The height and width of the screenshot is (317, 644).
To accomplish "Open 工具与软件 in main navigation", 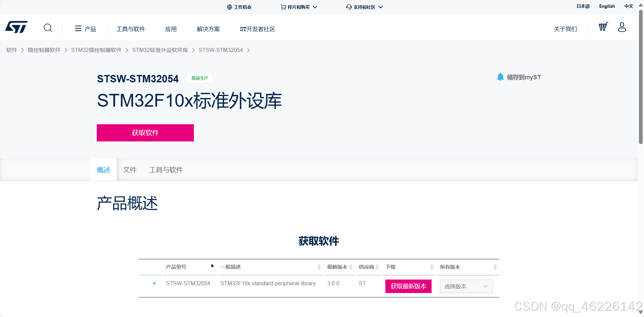I will 131,29.
